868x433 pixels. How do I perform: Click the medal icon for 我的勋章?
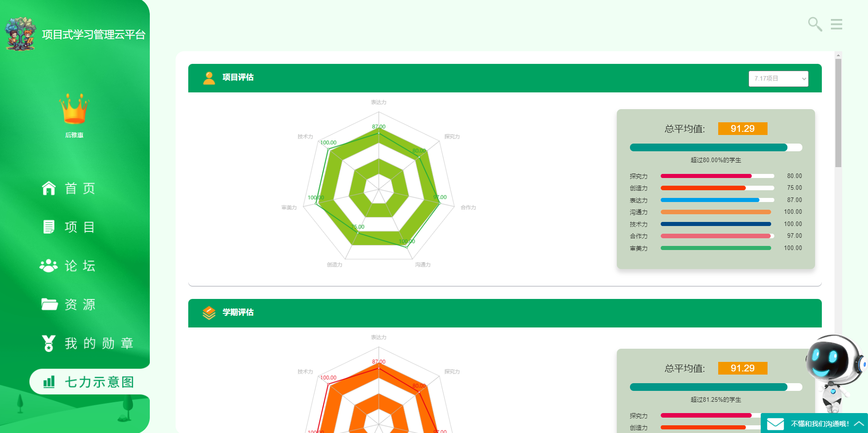[48, 343]
